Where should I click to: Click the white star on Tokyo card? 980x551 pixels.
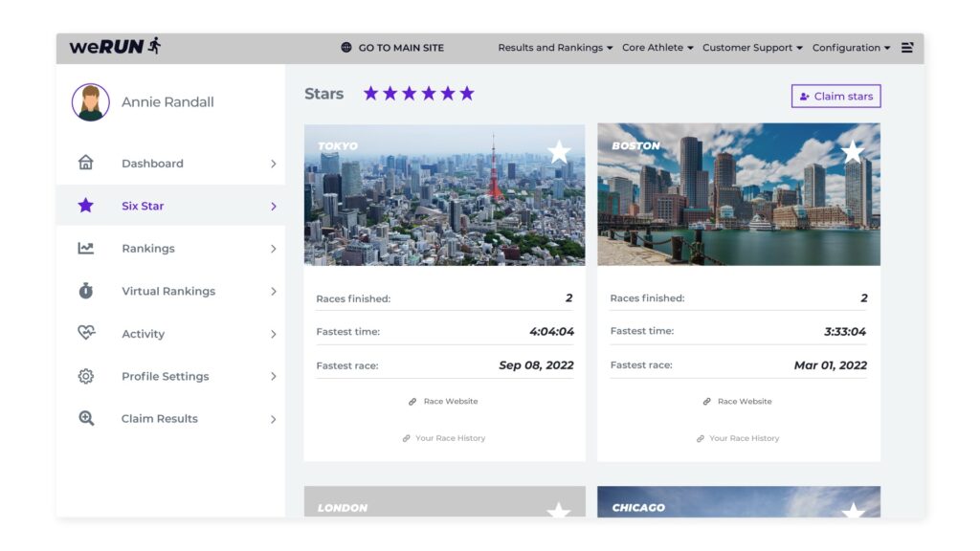pos(559,152)
